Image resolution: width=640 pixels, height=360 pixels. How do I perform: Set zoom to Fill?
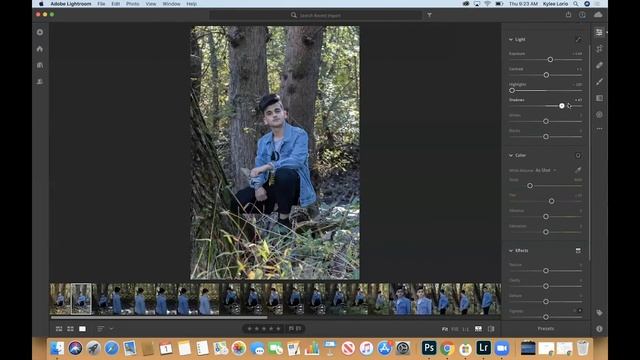455,329
